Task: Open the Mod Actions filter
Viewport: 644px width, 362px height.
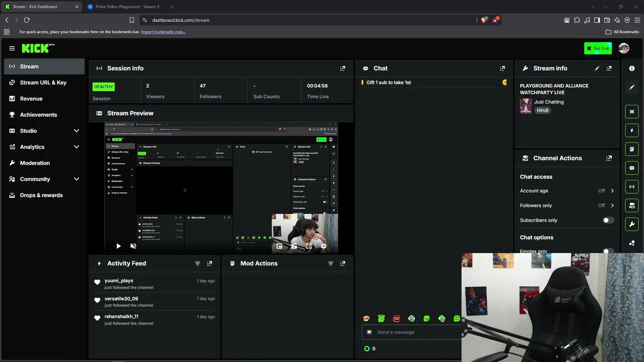Action: [331, 263]
